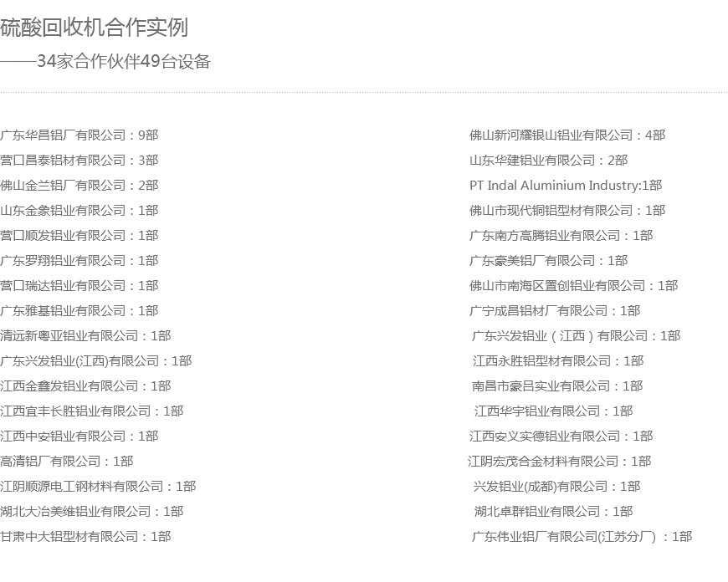This screenshot has width=728, height=582.
Task: Select the entry 江阴顺源电工钢材料有限公司：1部
Action: 98,486
